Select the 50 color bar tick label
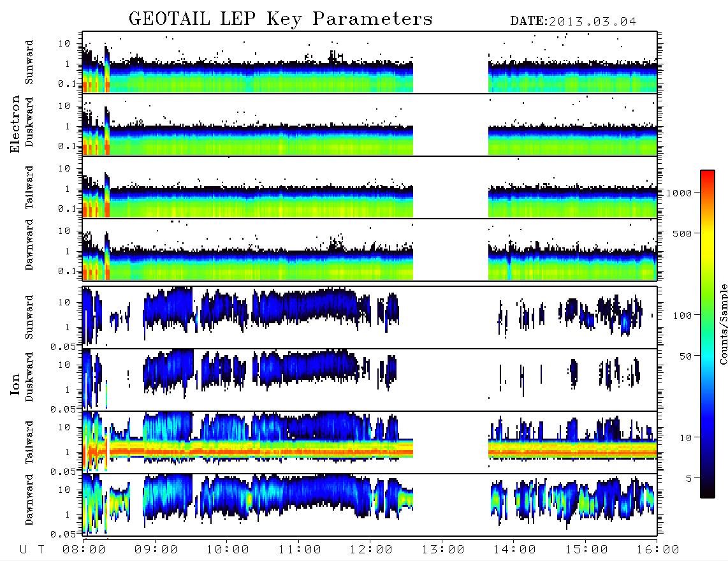 [686, 356]
